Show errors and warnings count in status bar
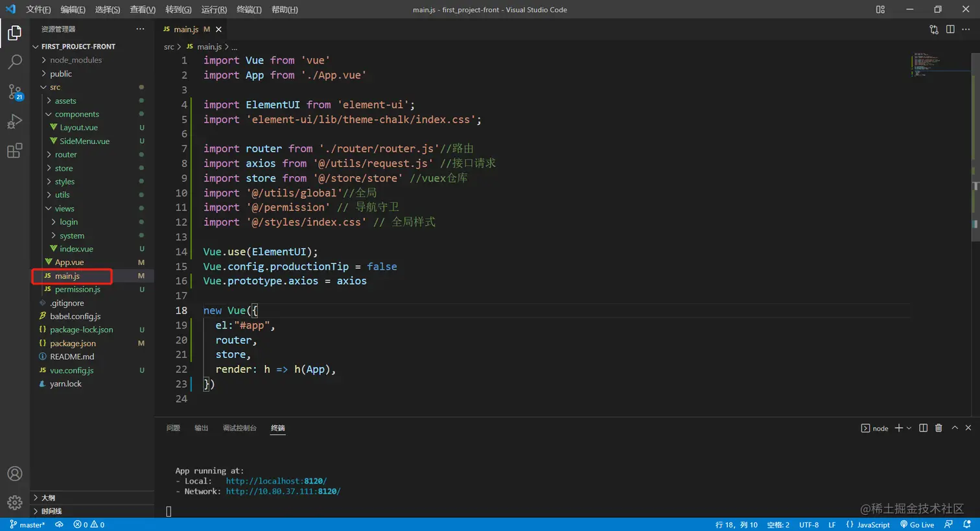980x531 pixels. tap(89, 525)
